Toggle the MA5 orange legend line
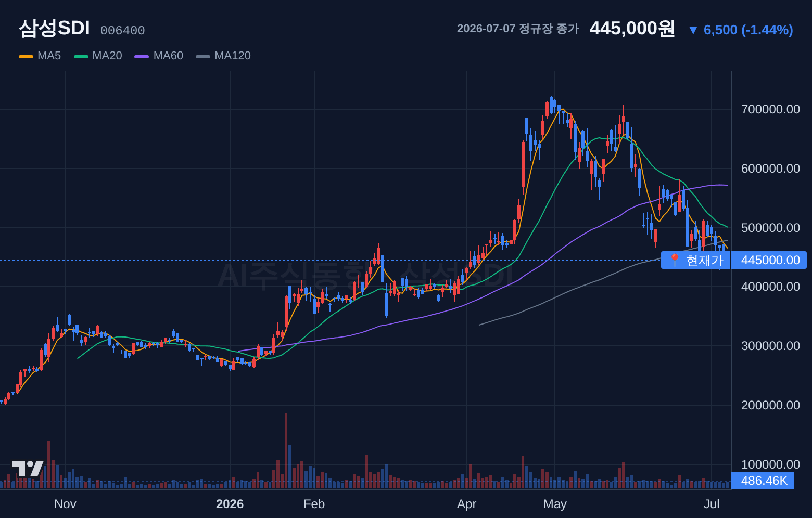Screen dimensions: 812x518 tap(26, 56)
